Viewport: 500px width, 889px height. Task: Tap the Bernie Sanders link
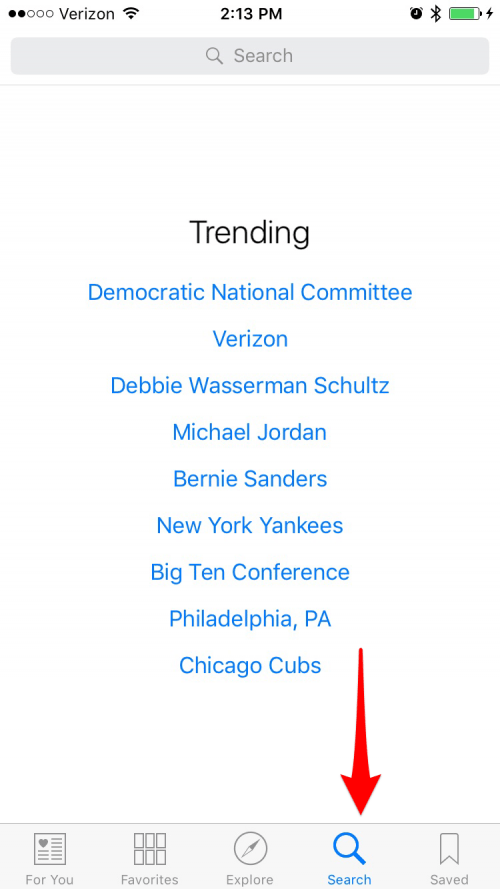pos(250,479)
